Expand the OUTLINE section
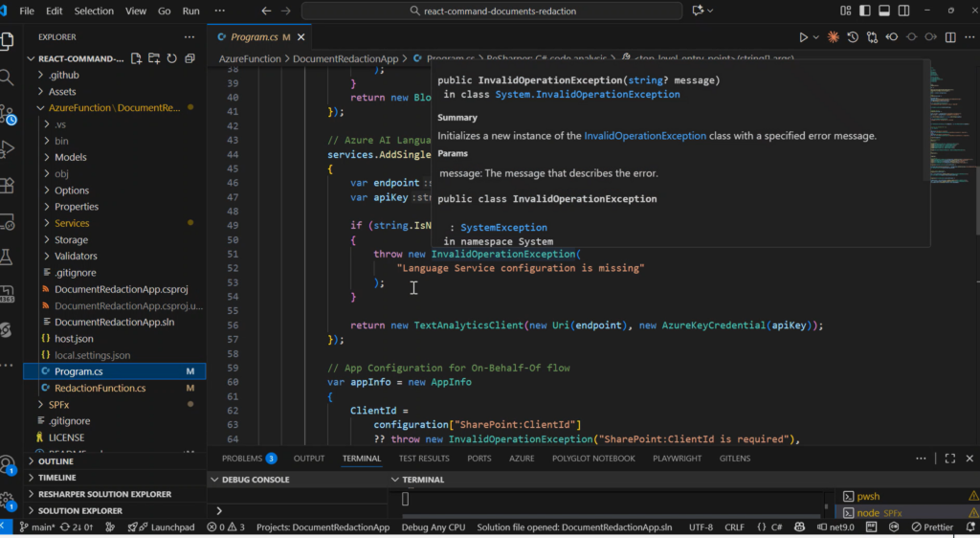This screenshot has width=980, height=538. click(56, 461)
